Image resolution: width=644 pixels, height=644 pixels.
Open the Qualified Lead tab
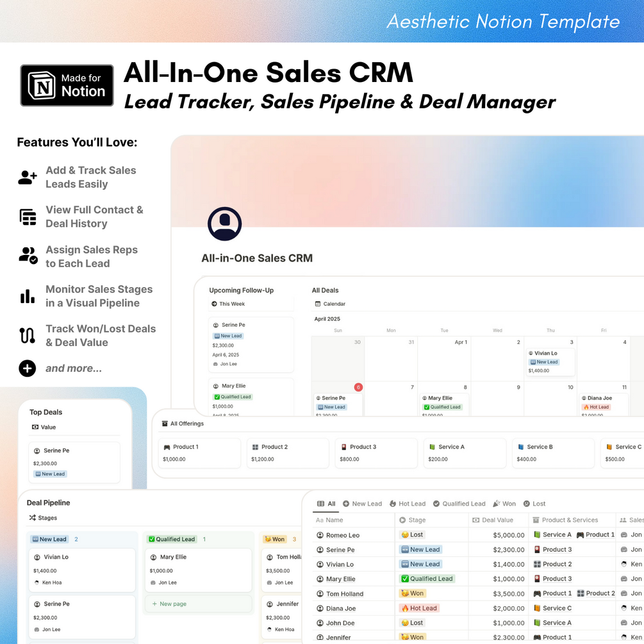pos(459,504)
